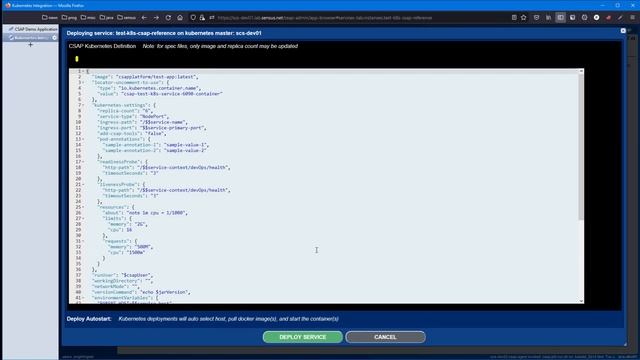
Task: Click the permissions icon beside the lock
Action: click(211, 18)
